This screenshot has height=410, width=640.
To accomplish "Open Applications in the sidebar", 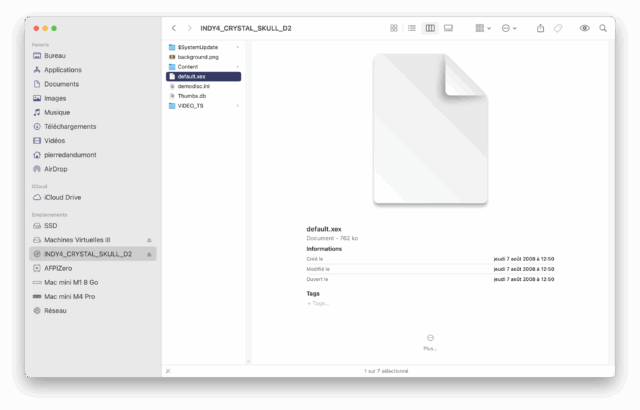I will [93, 70].
